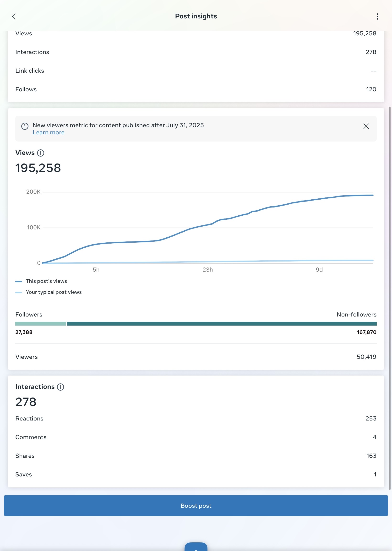Click the Non-followers label

357,315
